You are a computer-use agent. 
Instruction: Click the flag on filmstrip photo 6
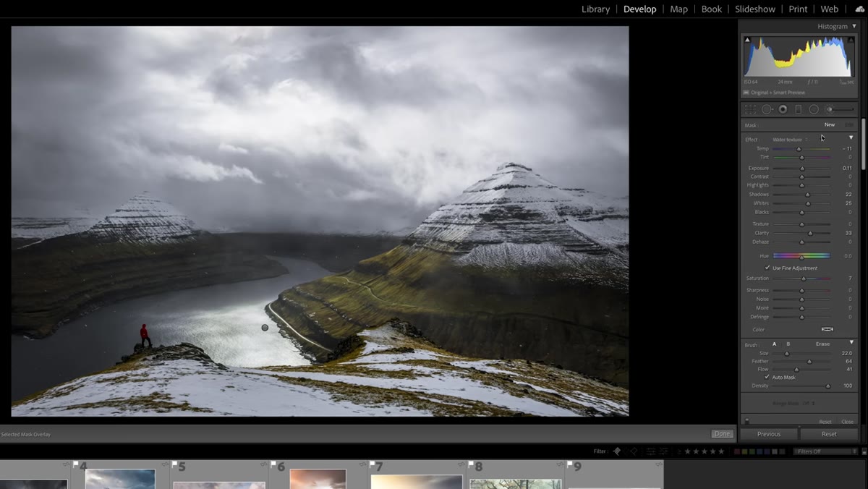pyautogui.click(x=273, y=464)
